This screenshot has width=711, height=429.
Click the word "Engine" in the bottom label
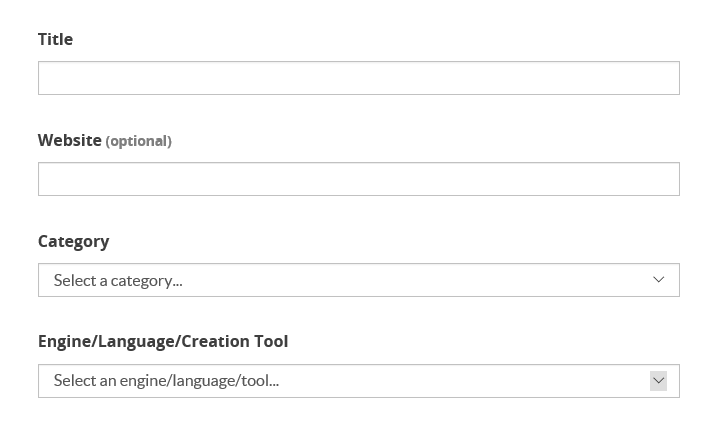pos(64,341)
